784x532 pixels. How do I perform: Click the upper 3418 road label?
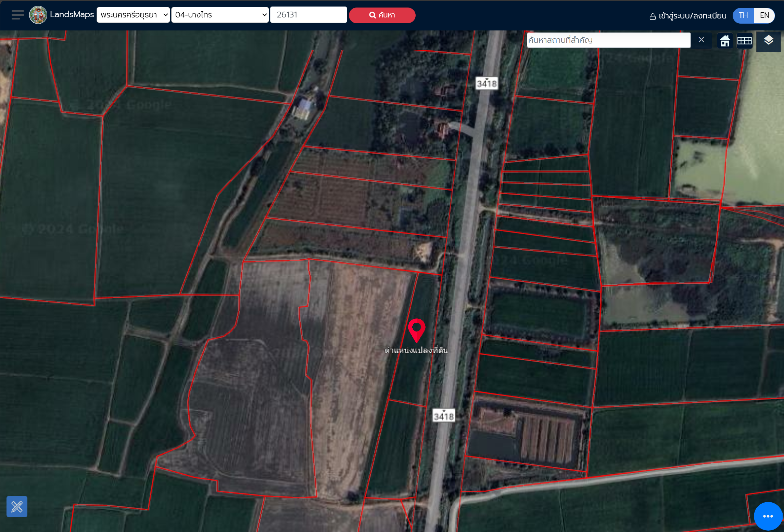[486, 83]
